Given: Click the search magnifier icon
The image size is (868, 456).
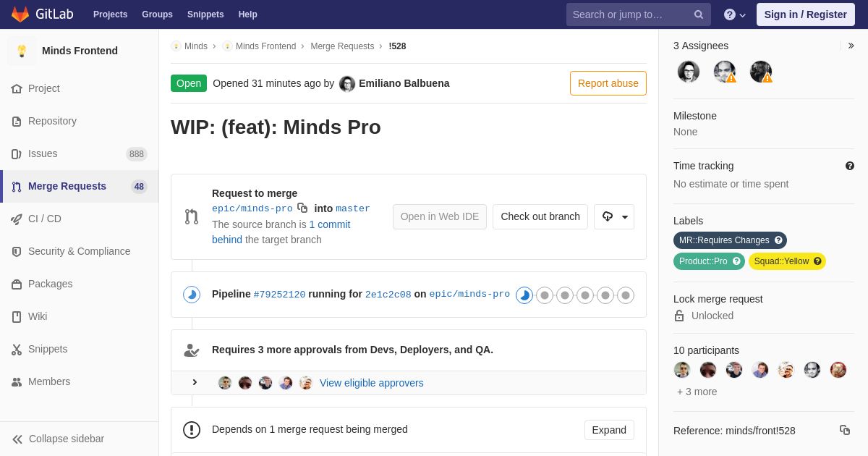Looking at the screenshot, I should coord(699,14).
